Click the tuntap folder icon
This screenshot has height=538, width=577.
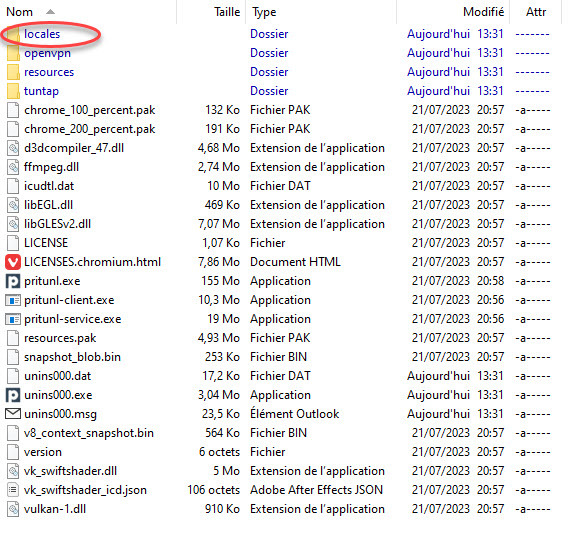click(13, 91)
